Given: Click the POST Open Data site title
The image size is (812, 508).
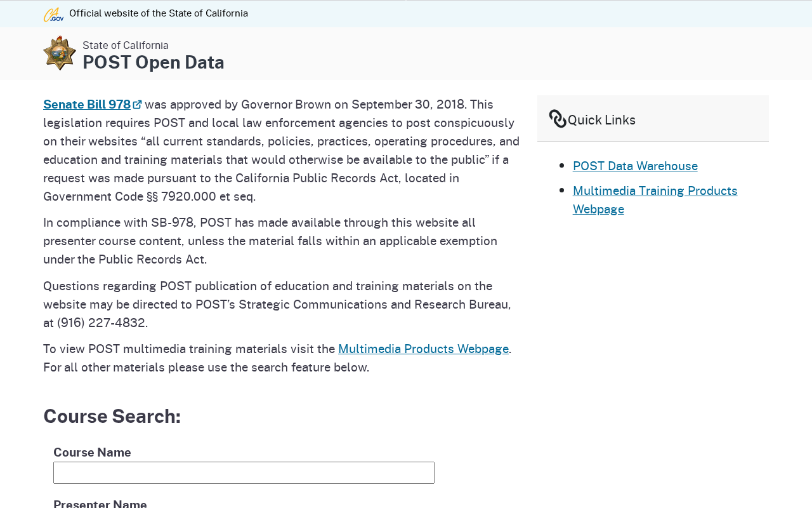Looking at the screenshot, I should 154,62.
